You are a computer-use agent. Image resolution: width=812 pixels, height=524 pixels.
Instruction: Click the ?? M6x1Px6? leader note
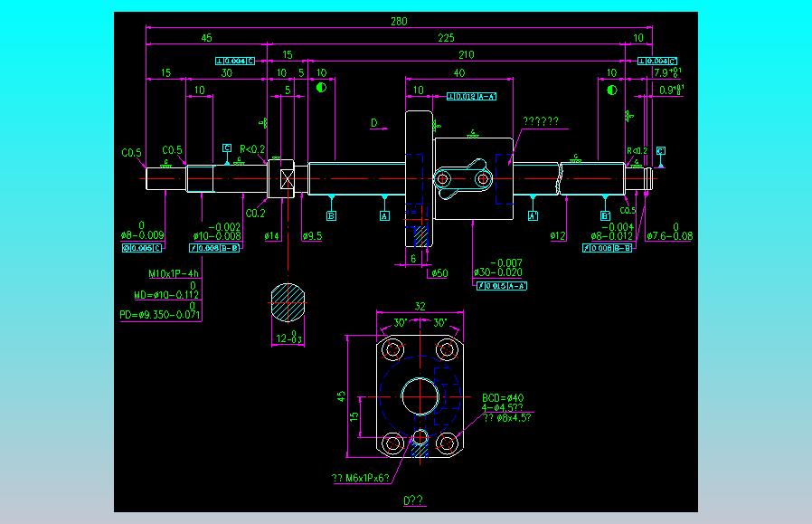click(361, 478)
